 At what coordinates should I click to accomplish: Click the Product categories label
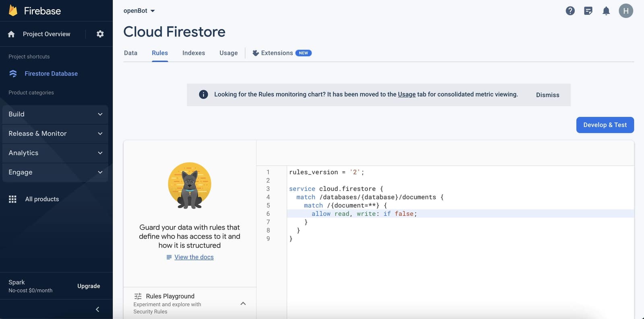pyautogui.click(x=31, y=93)
